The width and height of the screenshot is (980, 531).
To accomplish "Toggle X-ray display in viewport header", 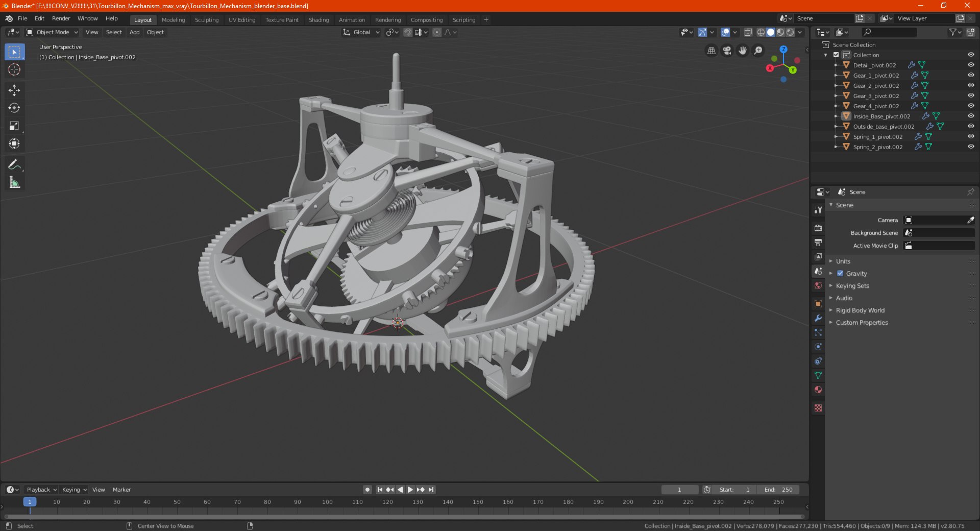I will click(748, 32).
